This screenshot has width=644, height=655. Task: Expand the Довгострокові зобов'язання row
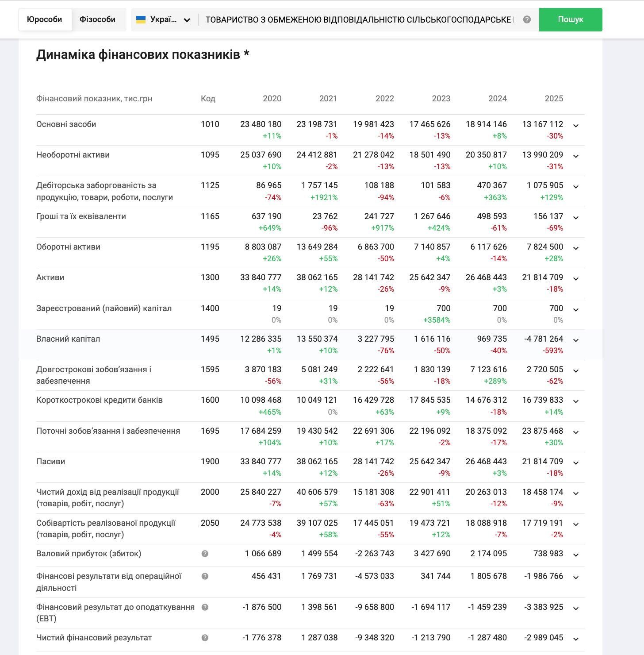click(x=576, y=371)
